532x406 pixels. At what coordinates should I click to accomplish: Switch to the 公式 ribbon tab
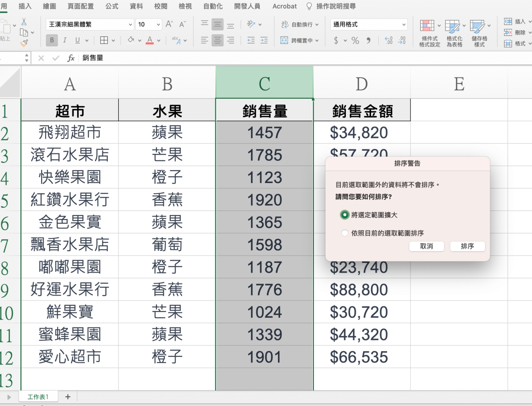112,6
